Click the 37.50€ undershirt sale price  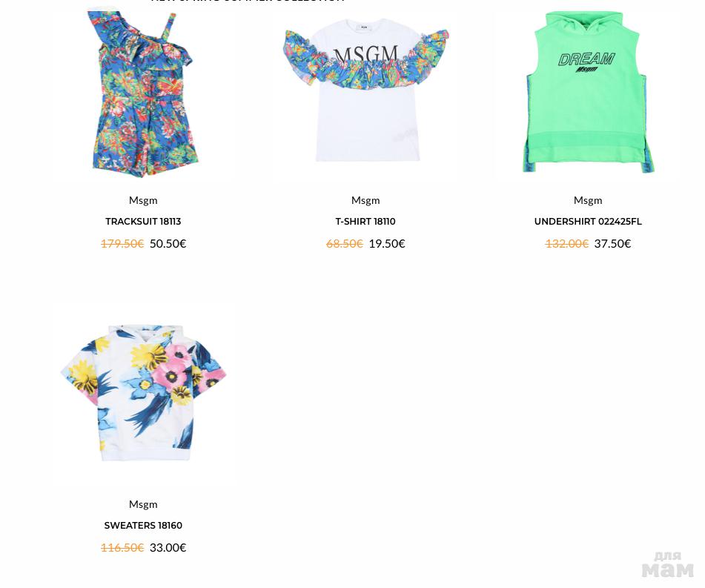(x=612, y=243)
